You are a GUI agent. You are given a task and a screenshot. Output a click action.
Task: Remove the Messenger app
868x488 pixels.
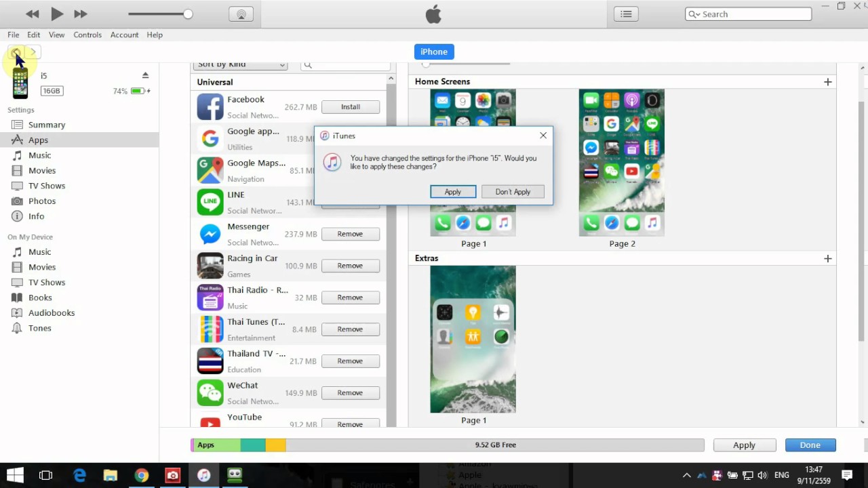coord(351,234)
